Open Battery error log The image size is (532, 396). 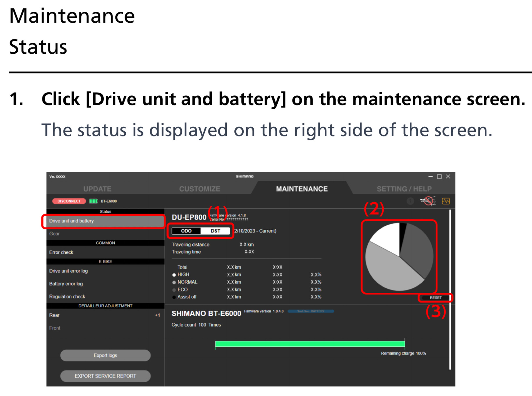pos(105,284)
